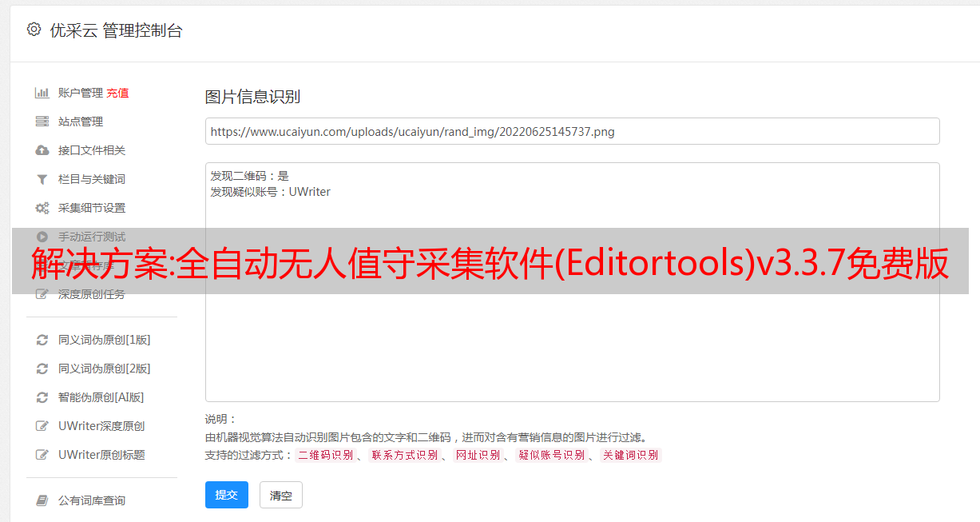This screenshot has height=522, width=980.
Task: Submit with the blue 提交 button
Action: pyautogui.click(x=227, y=495)
